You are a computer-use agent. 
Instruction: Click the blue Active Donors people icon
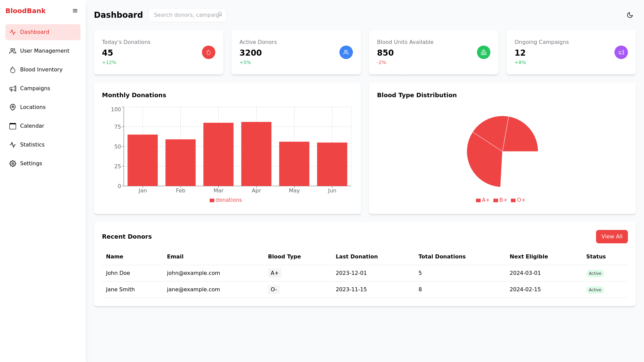346,52
